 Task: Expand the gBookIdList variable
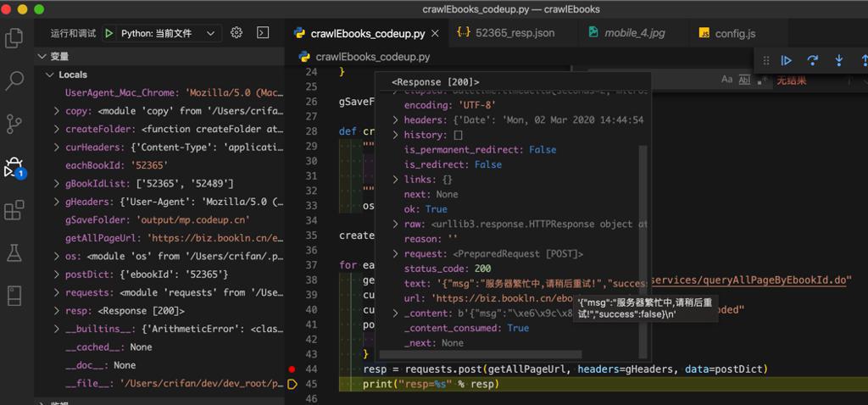pyautogui.click(x=57, y=184)
